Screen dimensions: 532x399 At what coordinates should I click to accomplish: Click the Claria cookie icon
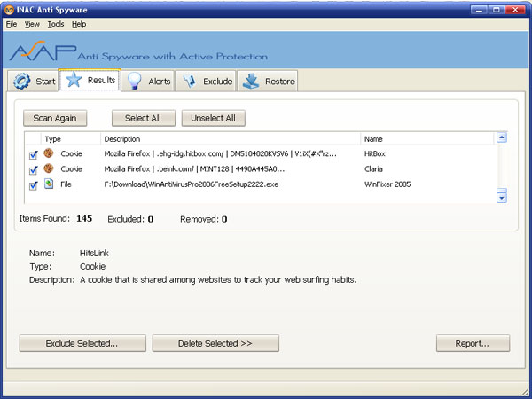coord(49,168)
